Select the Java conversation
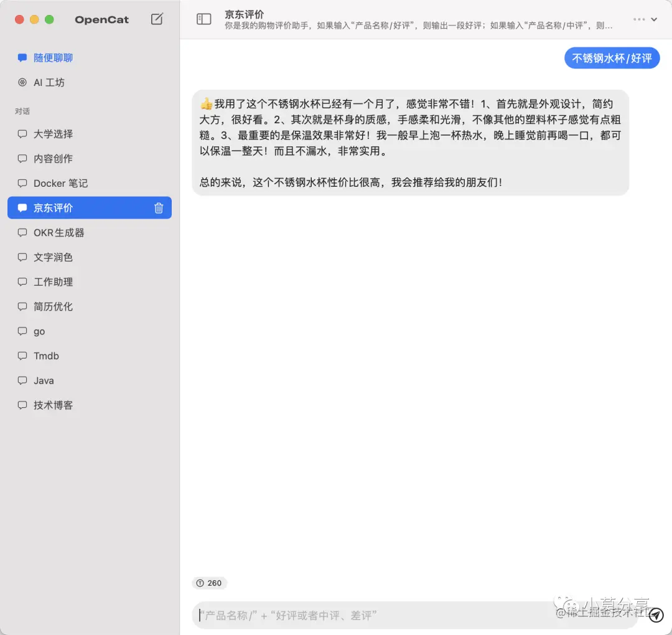Viewport: 672px width, 635px height. [x=90, y=381]
